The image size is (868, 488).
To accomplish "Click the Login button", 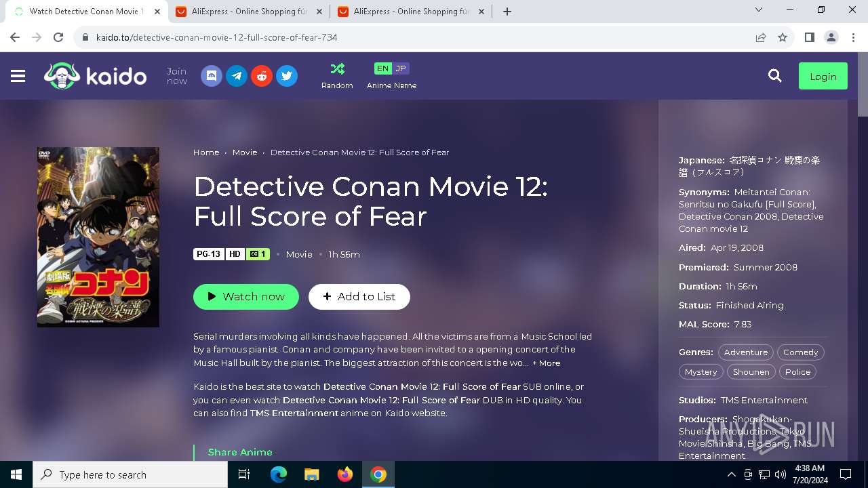I will (x=823, y=77).
